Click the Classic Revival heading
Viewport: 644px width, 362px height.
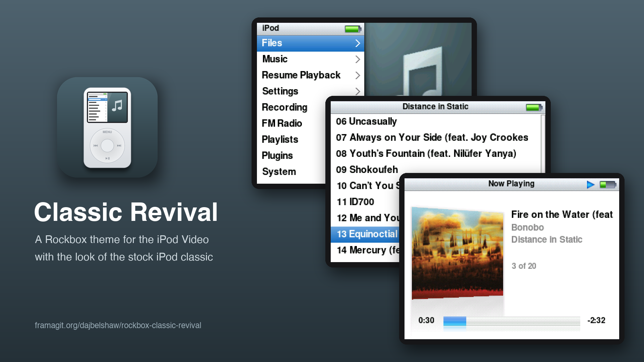pyautogui.click(x=126, y=212)
